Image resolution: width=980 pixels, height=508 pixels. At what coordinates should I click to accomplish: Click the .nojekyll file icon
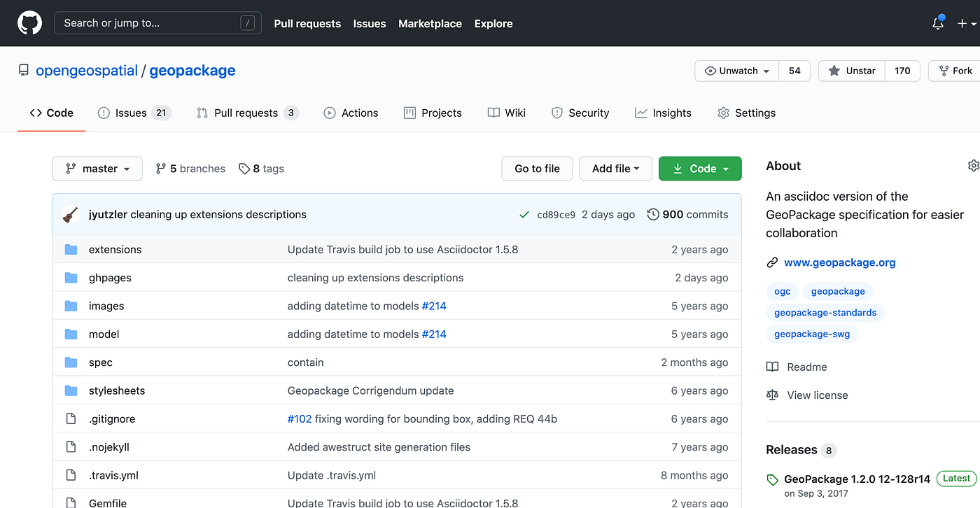click(x=71, y=447)
